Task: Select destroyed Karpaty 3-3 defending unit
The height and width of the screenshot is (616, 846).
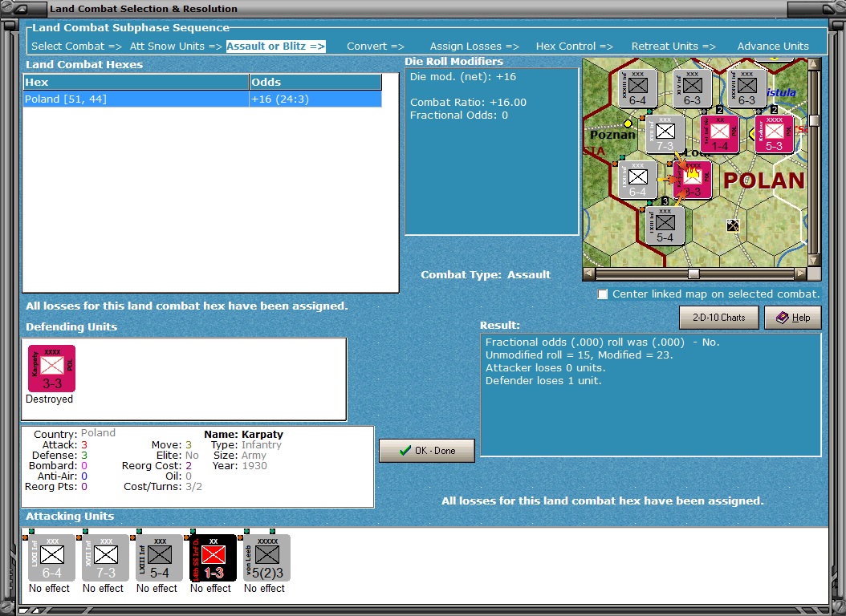Action: [x=52, y=369]
